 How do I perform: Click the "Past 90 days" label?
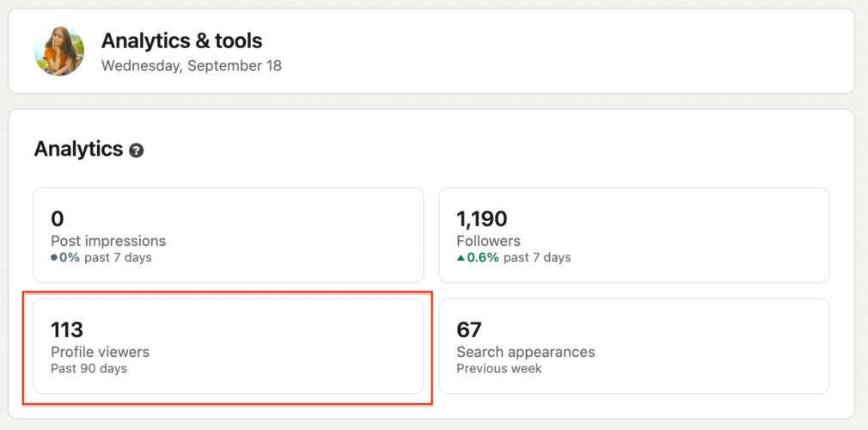(x=89, y=369)
